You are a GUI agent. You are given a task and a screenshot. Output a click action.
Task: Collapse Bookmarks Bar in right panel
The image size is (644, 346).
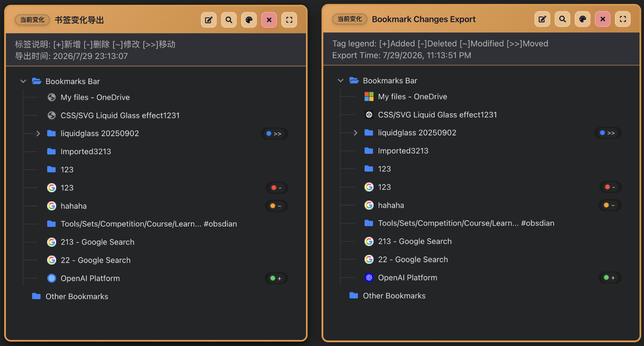pyautogui.click(x=341, y=80)
